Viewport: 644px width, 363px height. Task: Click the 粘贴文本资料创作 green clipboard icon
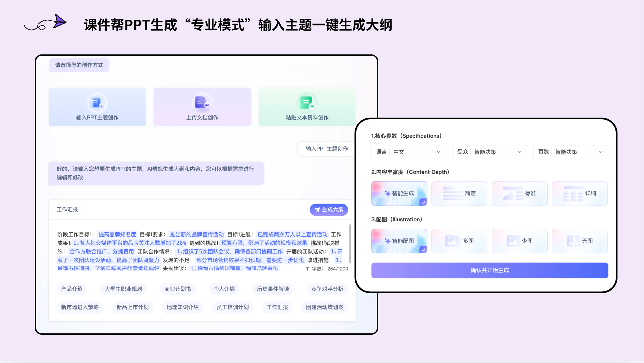(x=307, y=103)
